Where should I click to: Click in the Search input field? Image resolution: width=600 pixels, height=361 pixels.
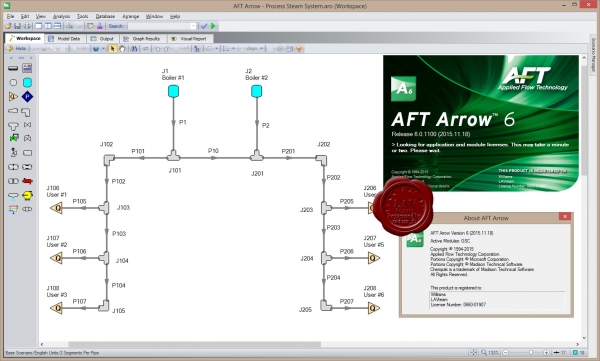click(159, 26)
